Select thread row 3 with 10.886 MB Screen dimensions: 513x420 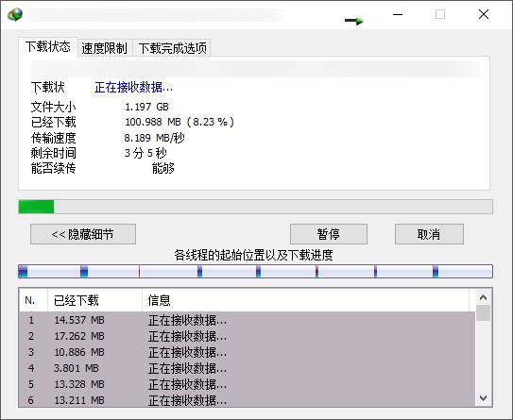tap(247, 352)
